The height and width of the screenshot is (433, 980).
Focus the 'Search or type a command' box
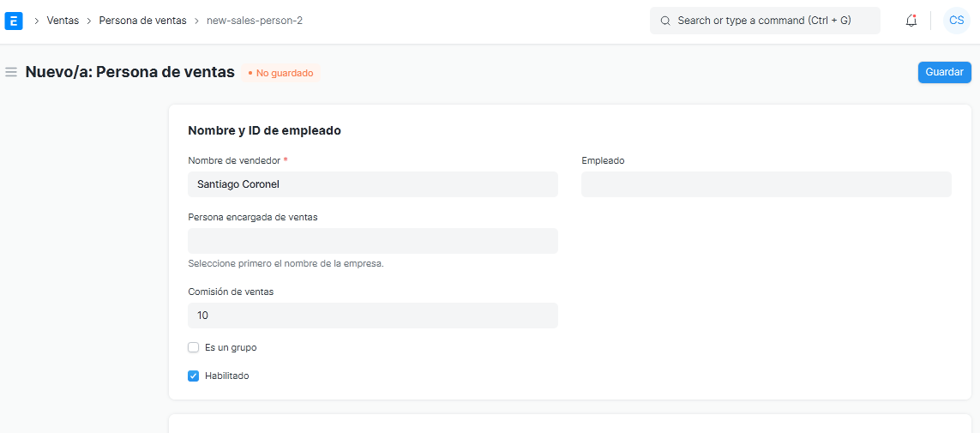tap(772, 21)
